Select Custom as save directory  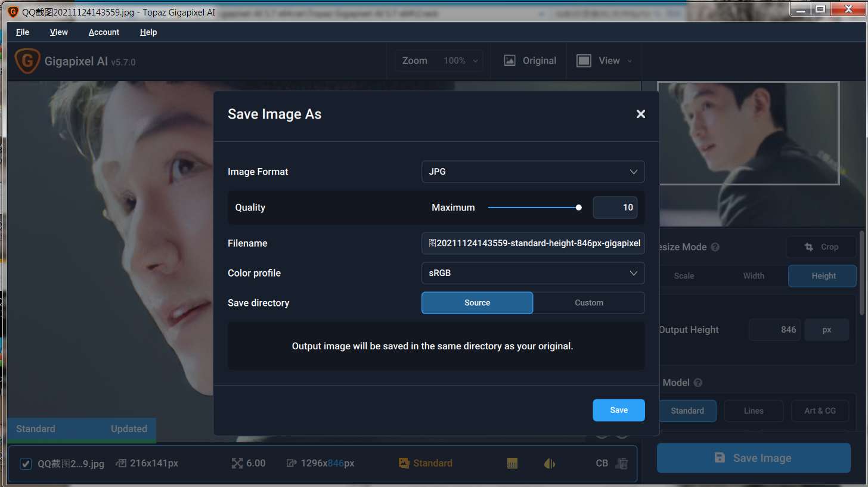(x=589, y=303)
